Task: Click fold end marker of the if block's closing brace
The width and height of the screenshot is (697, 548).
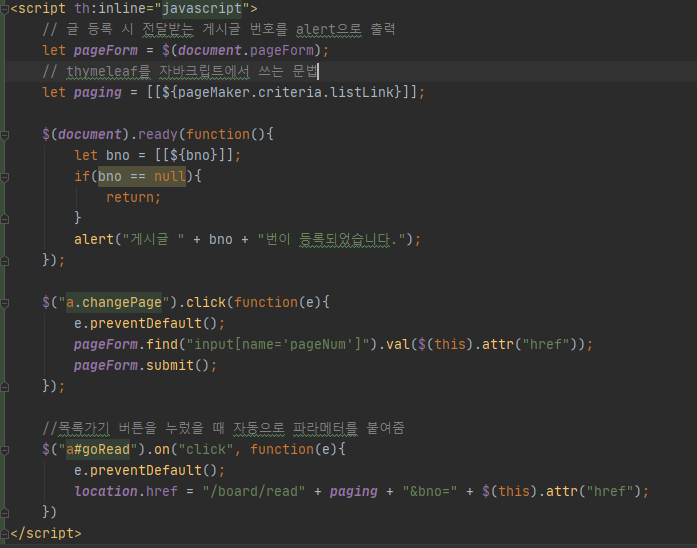Action: click(x=4, y=218)
